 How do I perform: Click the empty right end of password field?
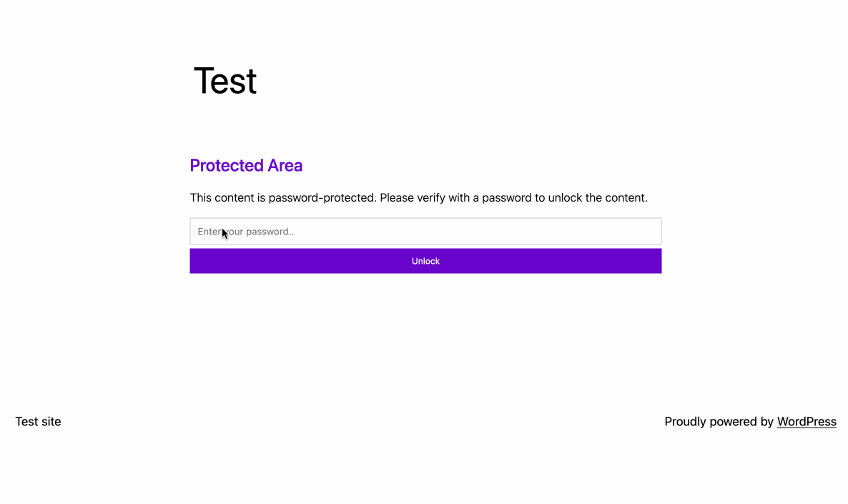click(622, 232)
